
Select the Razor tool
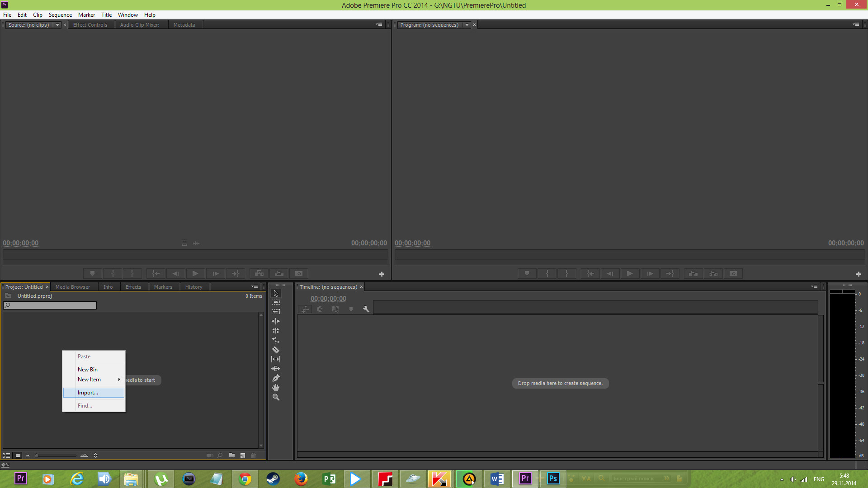click(276, 350)
